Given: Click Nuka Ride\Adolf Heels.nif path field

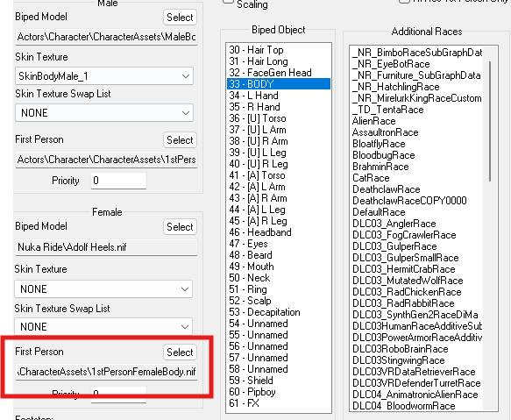Looking at the screenshot, I should (x=106, y=247).
